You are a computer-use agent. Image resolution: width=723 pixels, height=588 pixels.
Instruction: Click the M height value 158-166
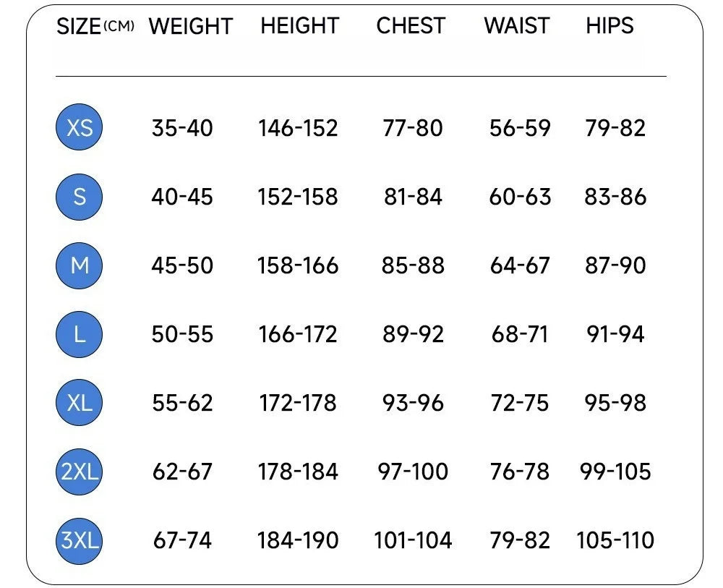[x=298, y=265]
